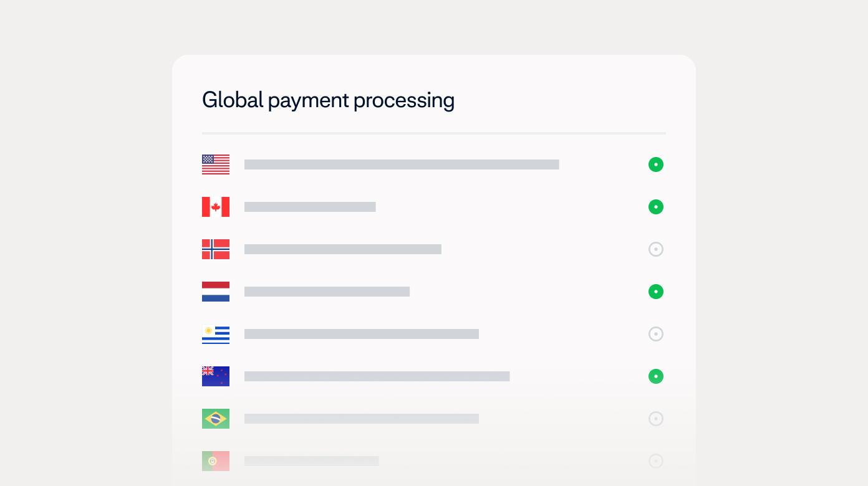
Task: Click the Netherlands flag icon
Action: click(x=216, y=292)
